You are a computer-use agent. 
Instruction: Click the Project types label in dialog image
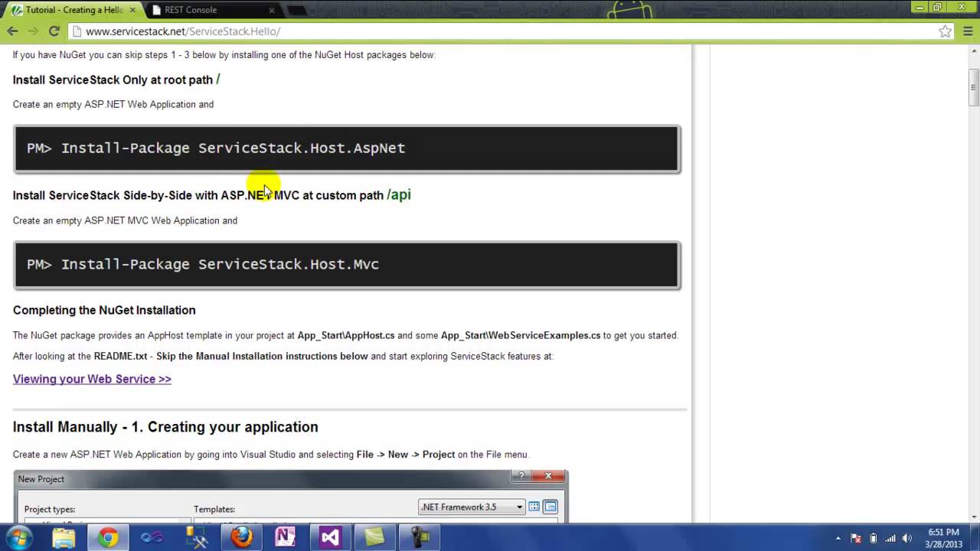[50, 509]
